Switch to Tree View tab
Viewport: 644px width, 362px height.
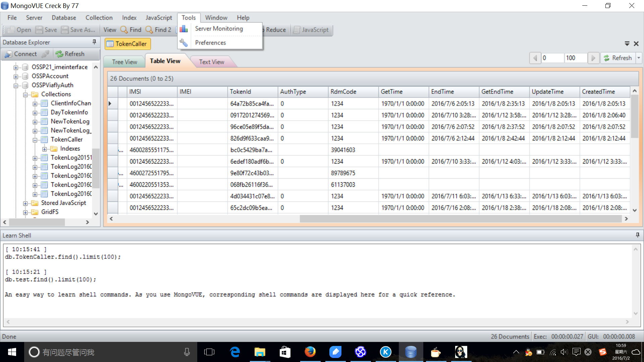tap(124, 62)
